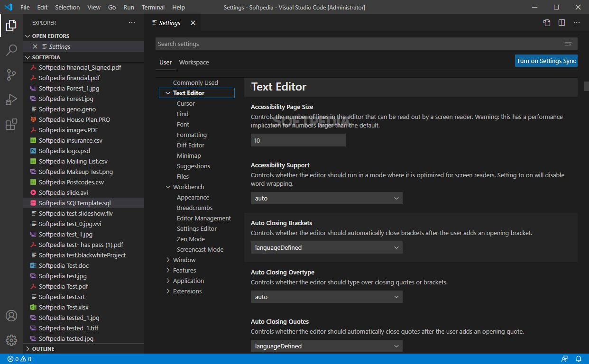Open the feedback icon in status bar

(564, 359)
